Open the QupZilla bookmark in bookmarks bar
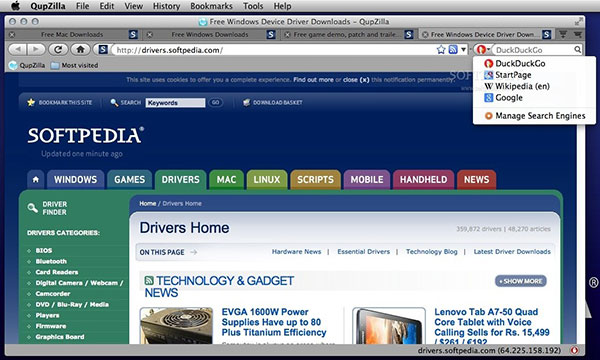This screenshot has width=600, height=360. [27, 65]
